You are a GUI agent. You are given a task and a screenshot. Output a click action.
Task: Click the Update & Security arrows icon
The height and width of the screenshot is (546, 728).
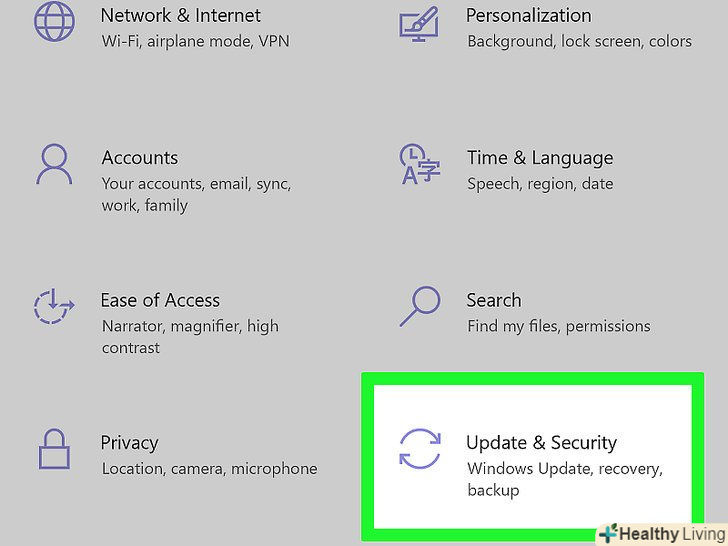point(419,449)
